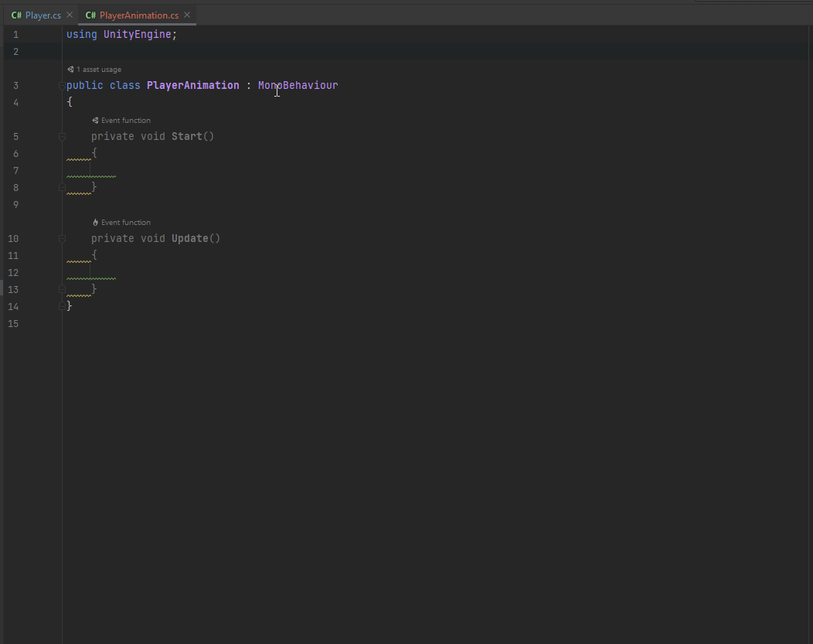This screenshot has height=644, width=813.
Task: Collapse the Update() method fold marker
Action: click(63, 239)
